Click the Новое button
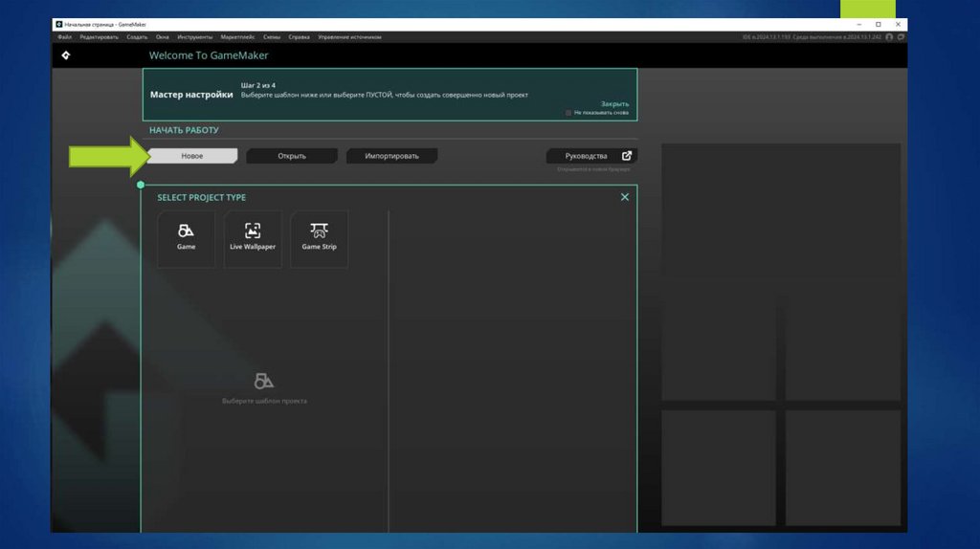The image size is (980, 549). 192,156
